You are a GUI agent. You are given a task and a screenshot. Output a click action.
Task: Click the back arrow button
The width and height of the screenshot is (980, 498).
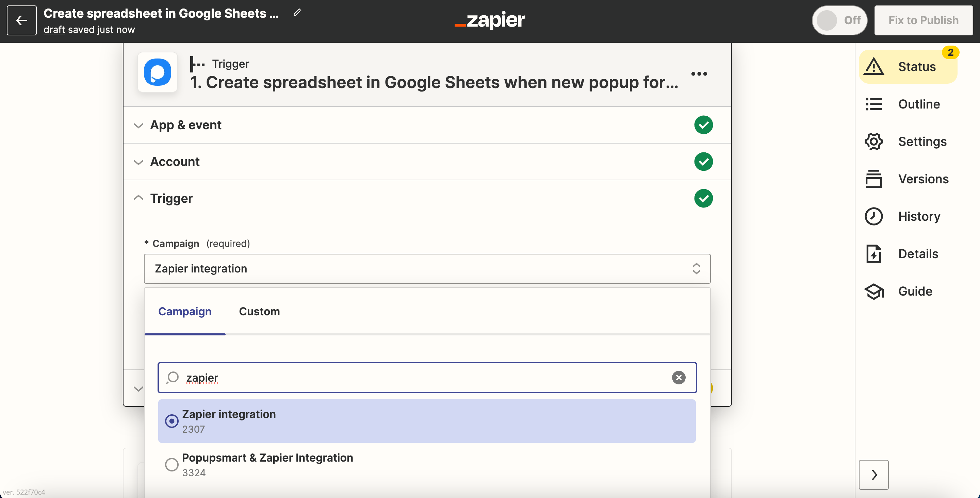22,20
